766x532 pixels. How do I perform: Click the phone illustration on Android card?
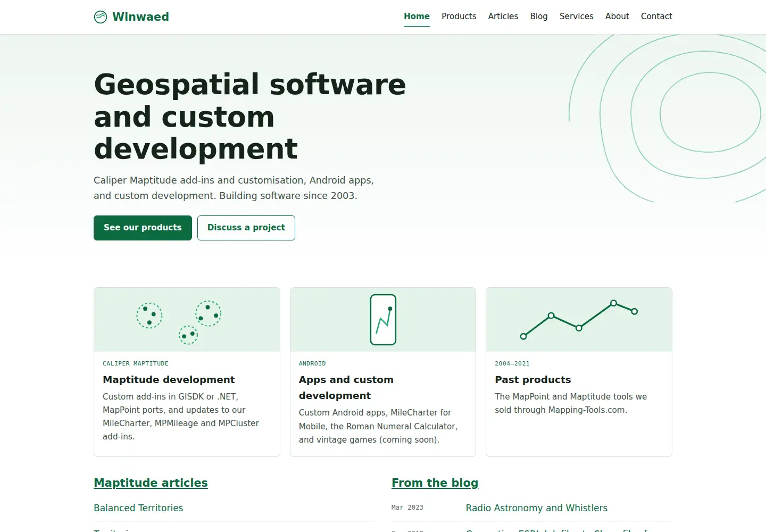point(383,320)
